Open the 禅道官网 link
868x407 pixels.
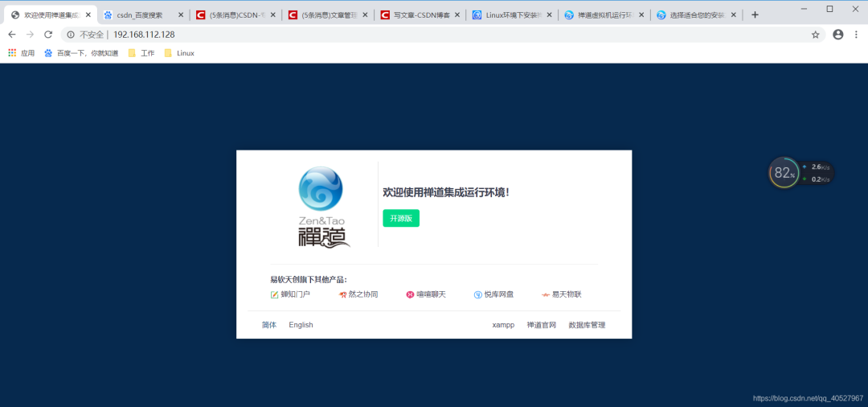[x=542, y=325]
